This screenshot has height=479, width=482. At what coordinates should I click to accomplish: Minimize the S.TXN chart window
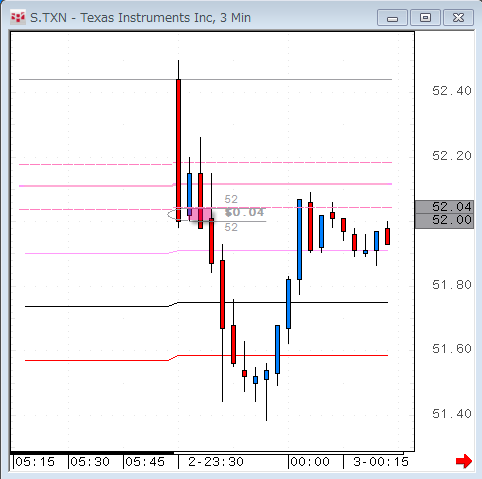[392, 18]
